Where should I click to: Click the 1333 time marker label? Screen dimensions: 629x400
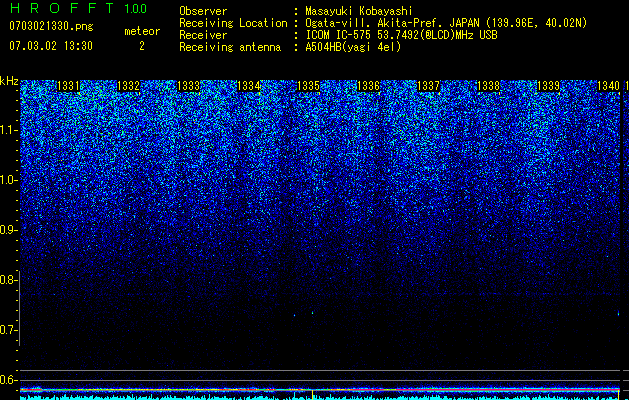pos(189,86)
